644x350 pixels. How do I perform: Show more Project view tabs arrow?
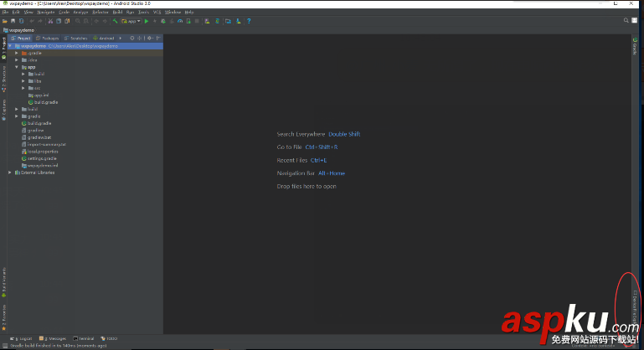(121, 39)
